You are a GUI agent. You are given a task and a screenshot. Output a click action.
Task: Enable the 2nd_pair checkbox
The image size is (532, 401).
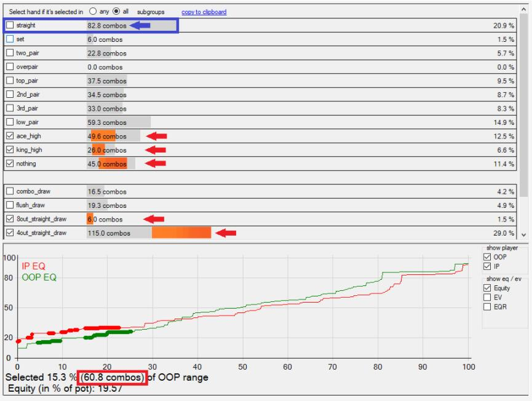pyautogui.click(x=10, y=94)
